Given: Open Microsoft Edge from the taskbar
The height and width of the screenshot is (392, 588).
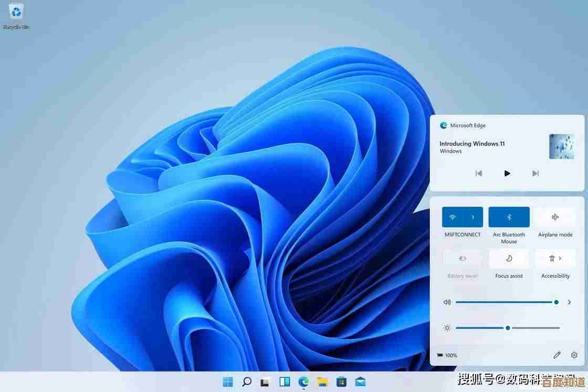Looking at the screenshot, I should point(303,383).
